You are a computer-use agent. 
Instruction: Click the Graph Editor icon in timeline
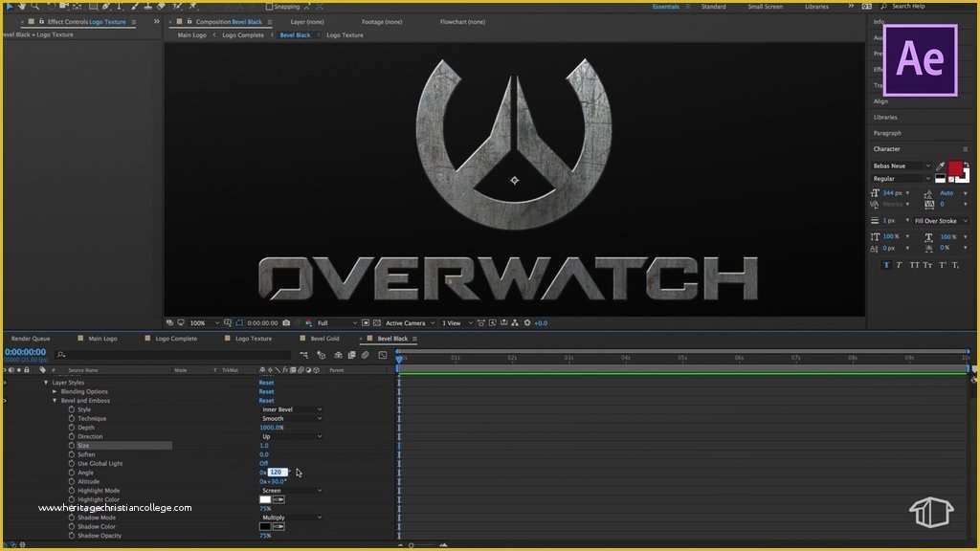pyautogui.click(x=383, y=355)
